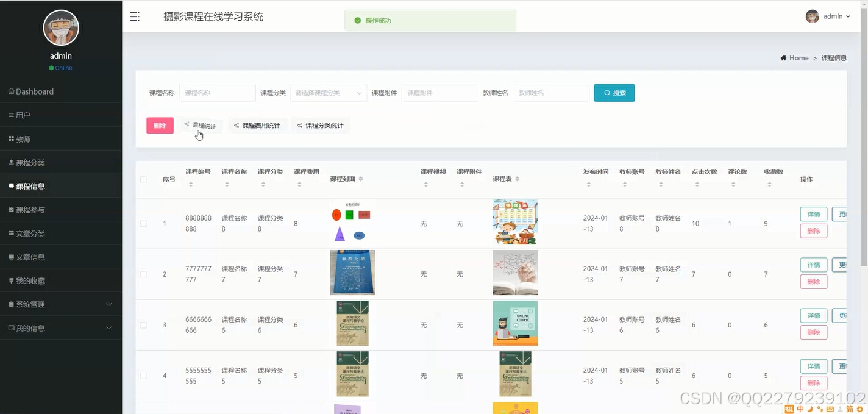Click the admin avatar image
868x414 pixels.
(813, 16)
